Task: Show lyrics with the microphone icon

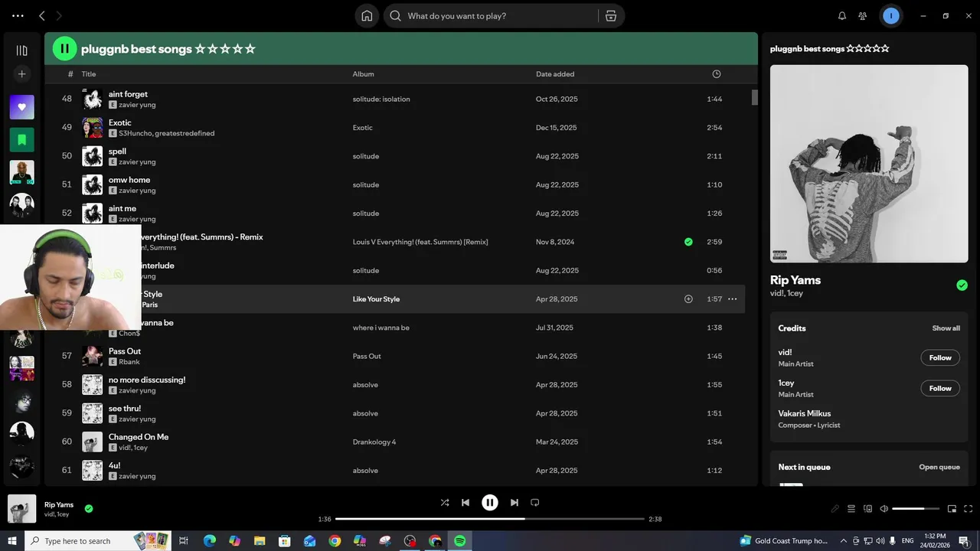Action: pos(835,509)
